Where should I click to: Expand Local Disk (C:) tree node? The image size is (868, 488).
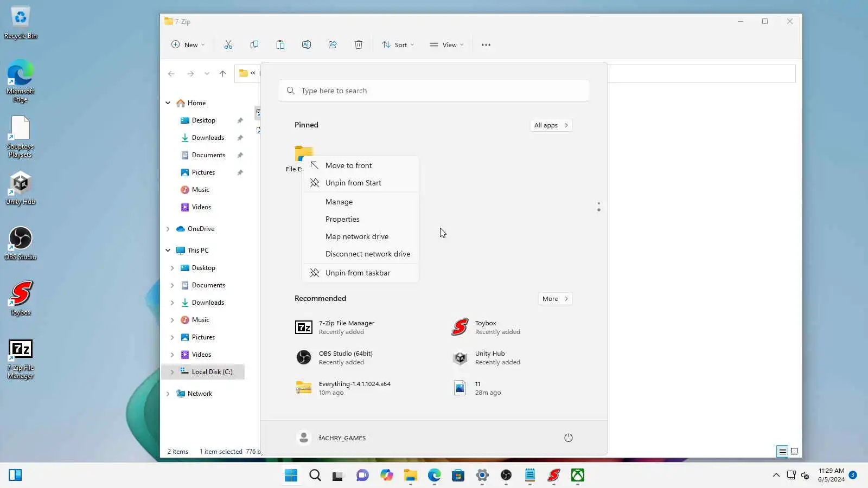pyautogui.click(x=173, y=372)
